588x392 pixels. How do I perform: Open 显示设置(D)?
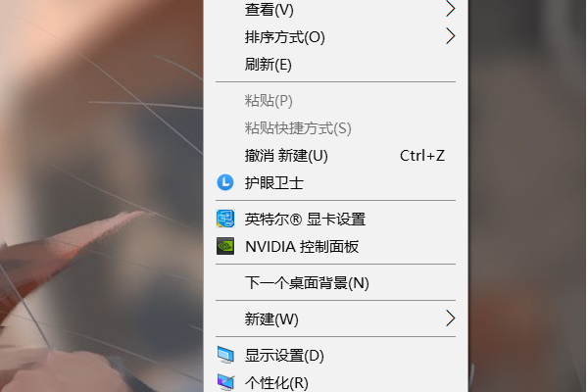click(335, 355)
